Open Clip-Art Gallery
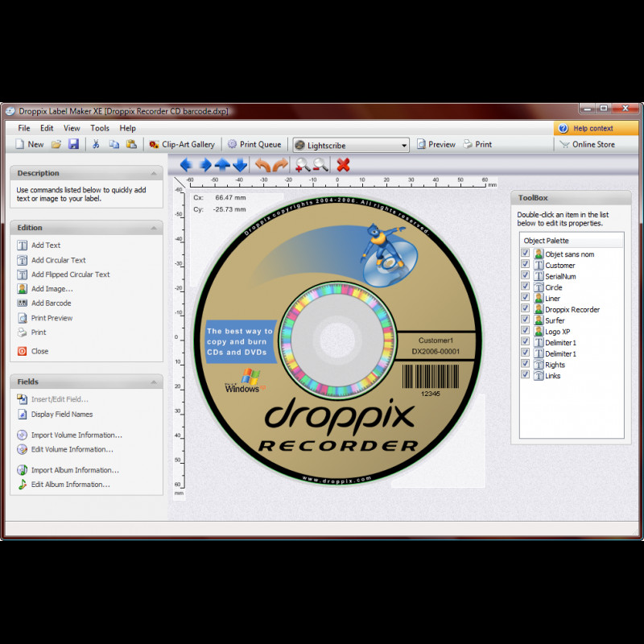 [182, 145]
